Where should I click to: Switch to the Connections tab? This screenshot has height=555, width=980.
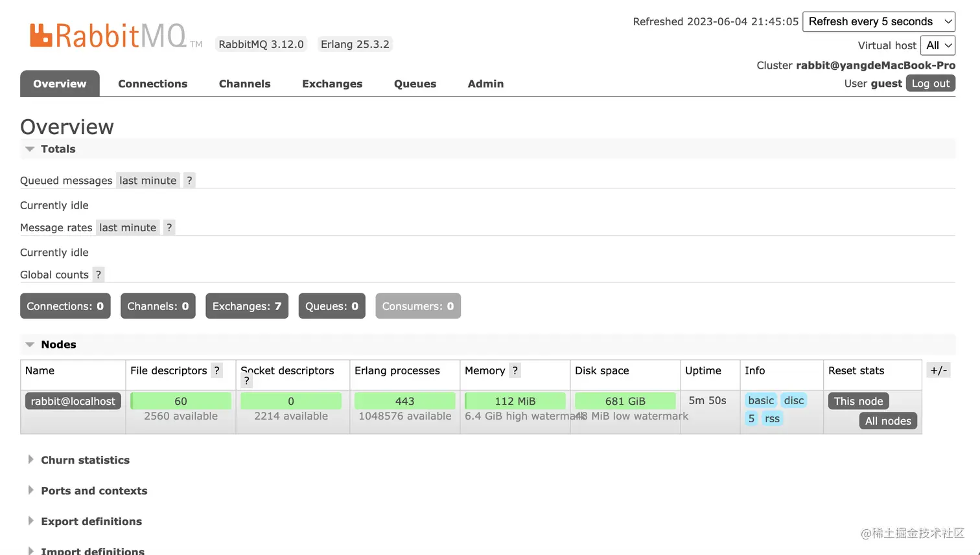point(153,84)
